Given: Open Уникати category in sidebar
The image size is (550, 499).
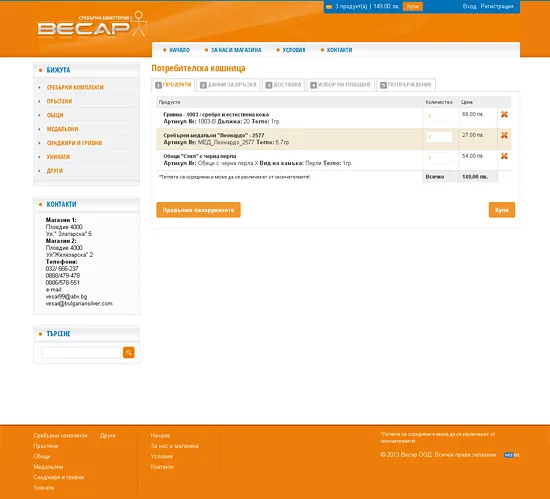Looking at the screenshot, I should tap(58, 157).
